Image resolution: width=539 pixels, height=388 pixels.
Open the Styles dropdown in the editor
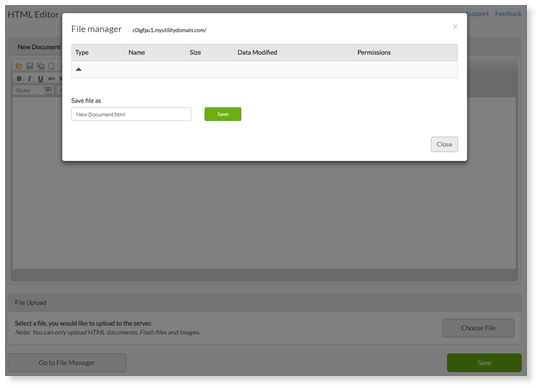(x=33, y=90)
